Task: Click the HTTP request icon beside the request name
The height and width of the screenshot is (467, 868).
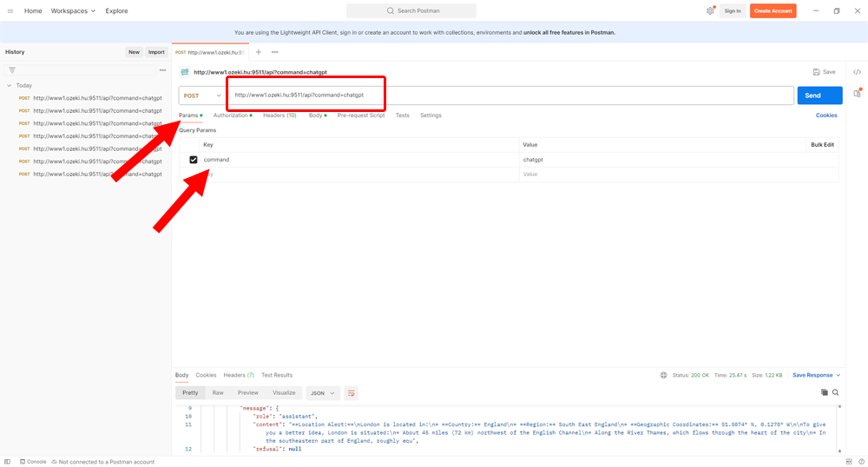Action: (x=185, y=72)
